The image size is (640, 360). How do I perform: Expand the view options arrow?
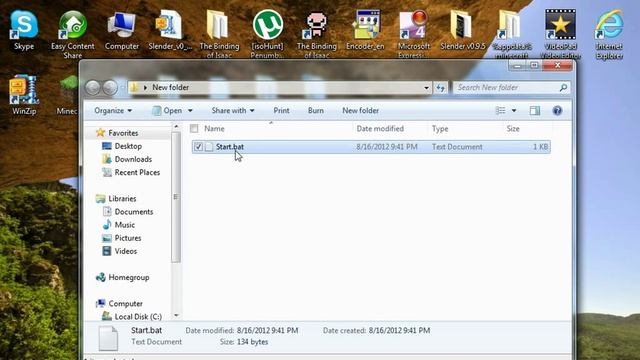pyautogui.click(x=514, y=111)
